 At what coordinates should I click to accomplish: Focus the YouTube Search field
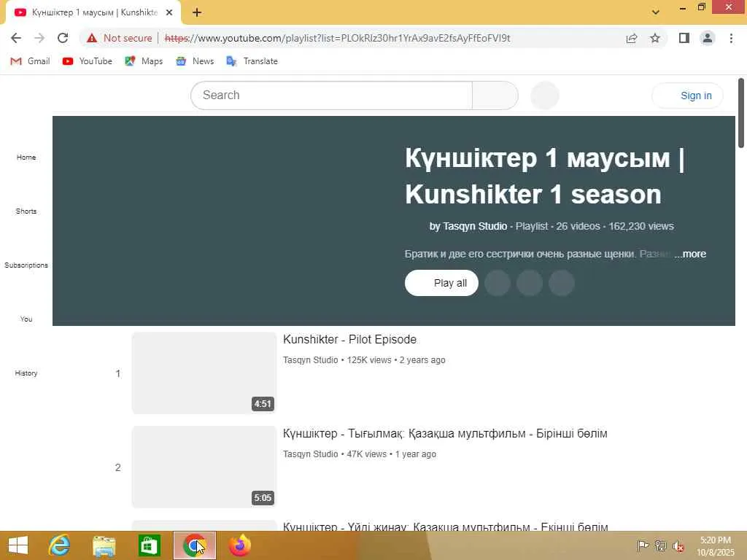332,96
